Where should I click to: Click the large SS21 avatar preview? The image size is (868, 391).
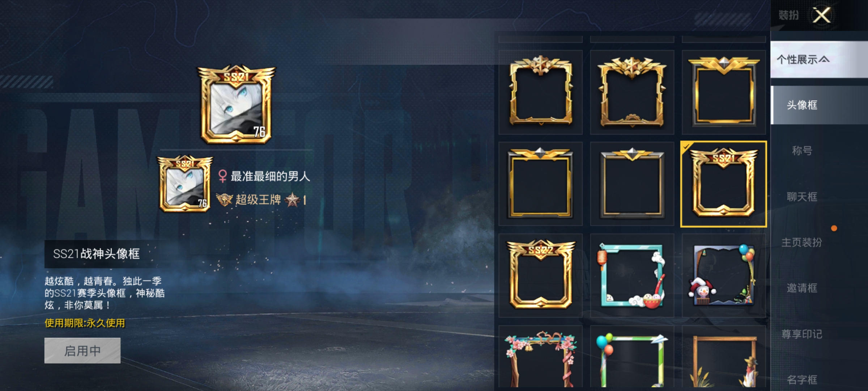coord(236,104)
